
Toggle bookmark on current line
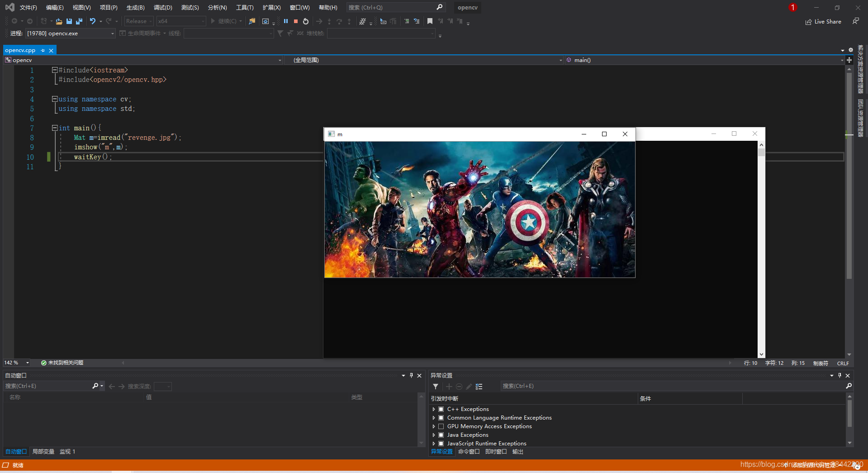430,21
